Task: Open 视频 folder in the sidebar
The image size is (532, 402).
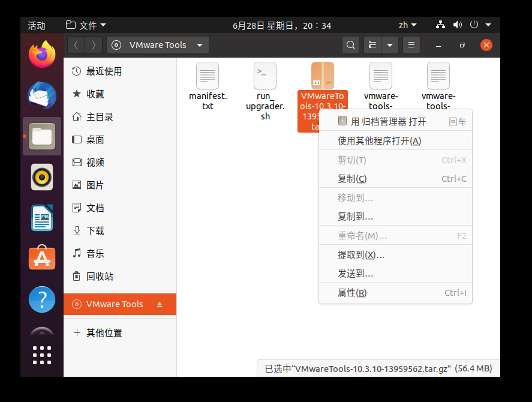Action: [x=120, y=162]
